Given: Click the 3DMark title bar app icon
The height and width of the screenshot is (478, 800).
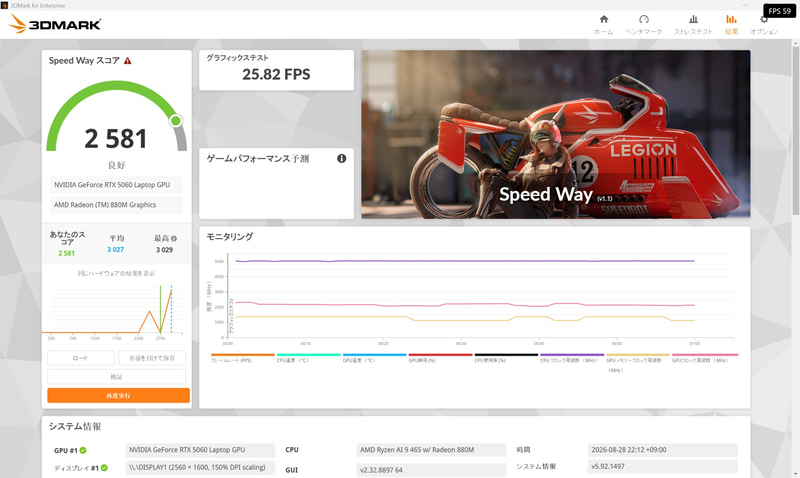Looking at the screenshot, I should pos(5,5).
